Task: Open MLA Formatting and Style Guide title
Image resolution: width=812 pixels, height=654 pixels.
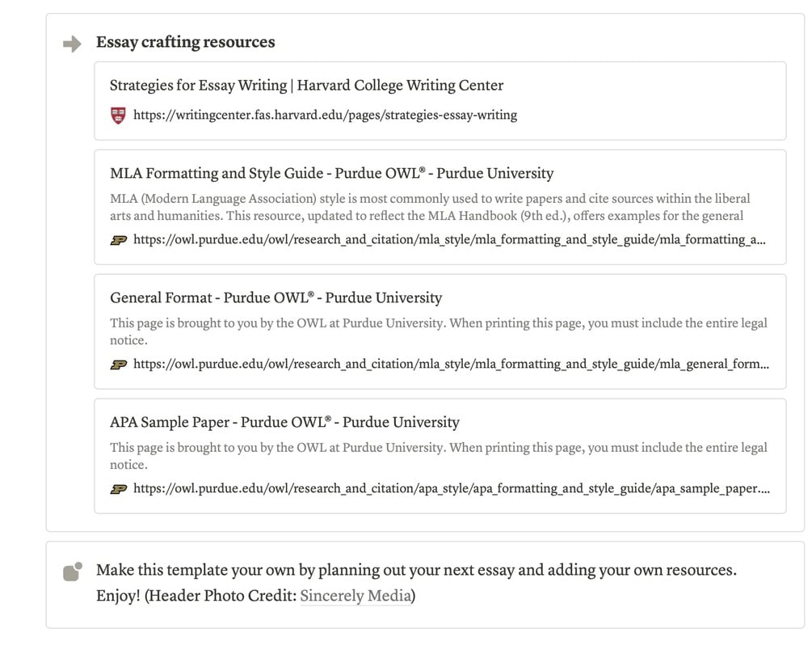Action: [x=331, y=173]
